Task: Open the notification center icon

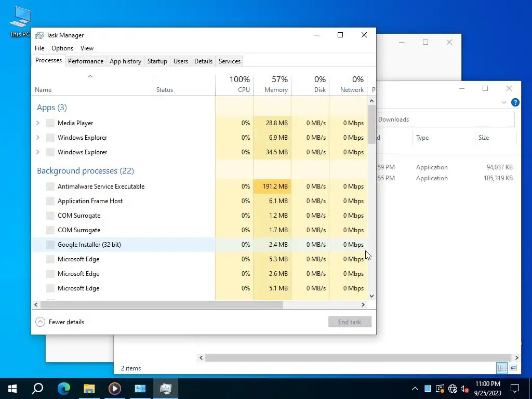Action: point(515,389)
